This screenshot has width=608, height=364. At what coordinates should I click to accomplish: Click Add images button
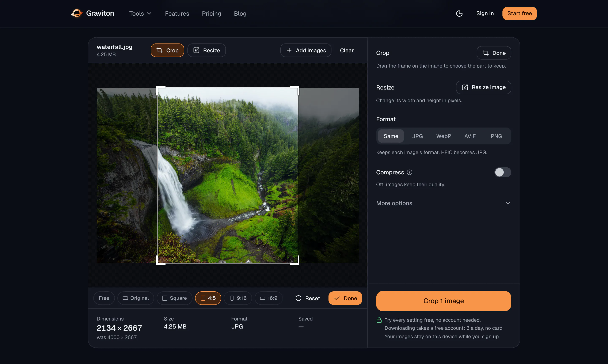(x=306, y=50)
